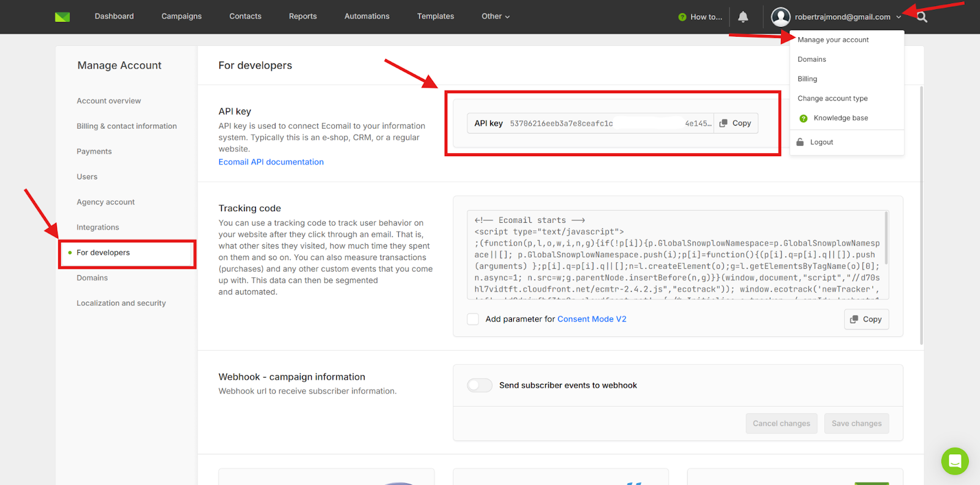Click the tracking code box scrollbar
Screen dimensions: 980x485
886,239
